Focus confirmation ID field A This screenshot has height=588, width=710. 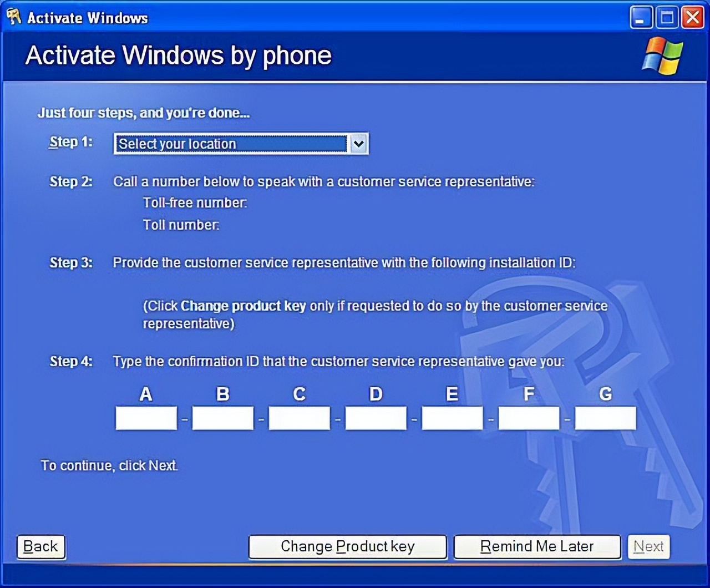(x=146, y=418)
